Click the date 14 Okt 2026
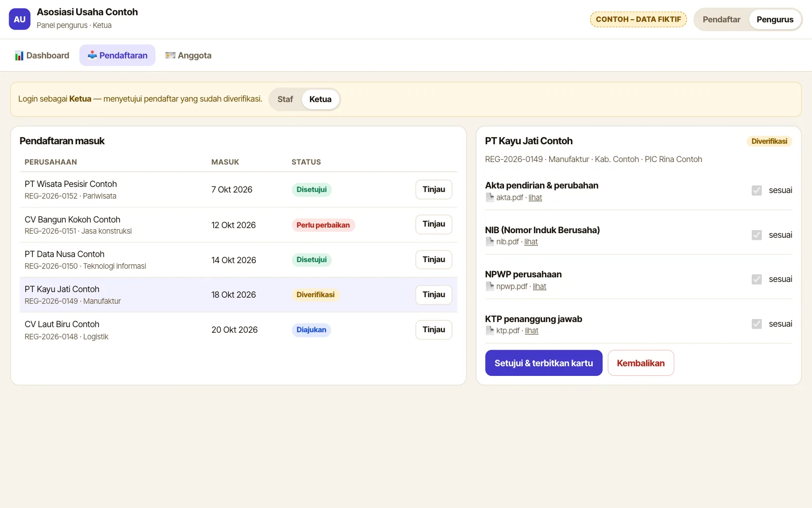The width and height of the screenshot is (812, 508). pyautogui.click(x=234, y=260)
